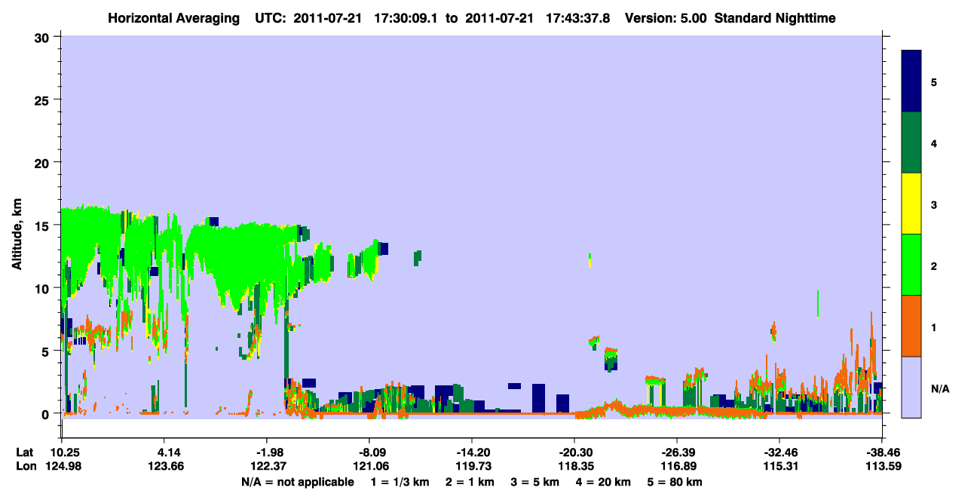The width and height of the screenshot is (980, 503).
Task: Click longitude value 113.59
Action: click(882, 467)
